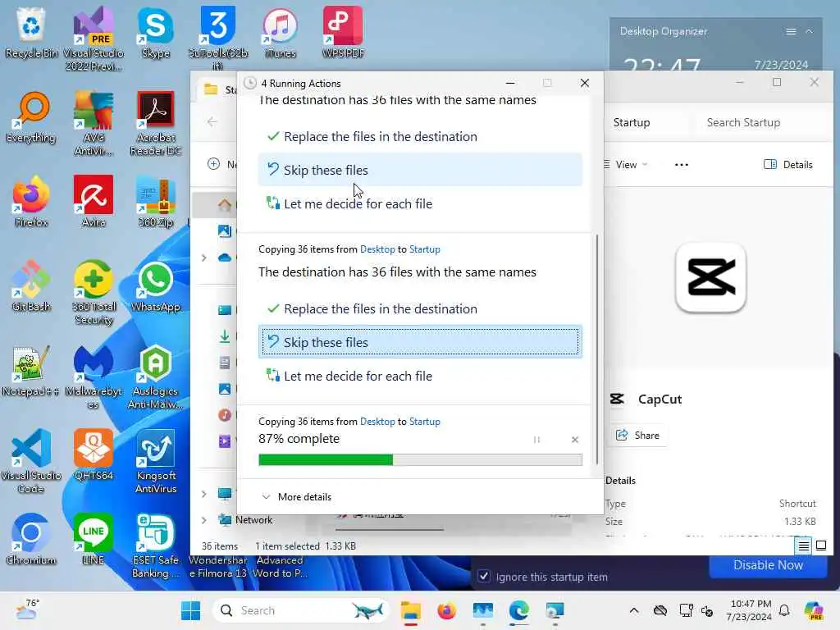Open the View dropdown in Explorer
840x630 pixels.
coord(625,164)
